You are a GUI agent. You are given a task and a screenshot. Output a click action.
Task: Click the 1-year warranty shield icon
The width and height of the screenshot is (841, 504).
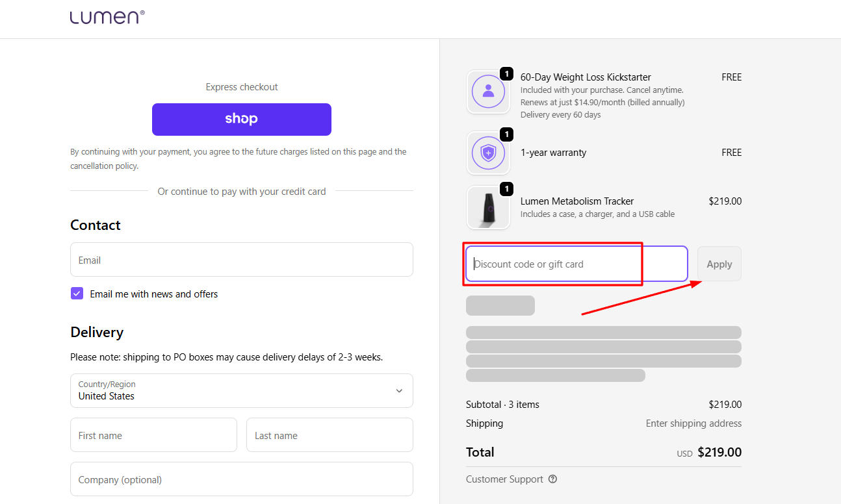tap(488, 153)
